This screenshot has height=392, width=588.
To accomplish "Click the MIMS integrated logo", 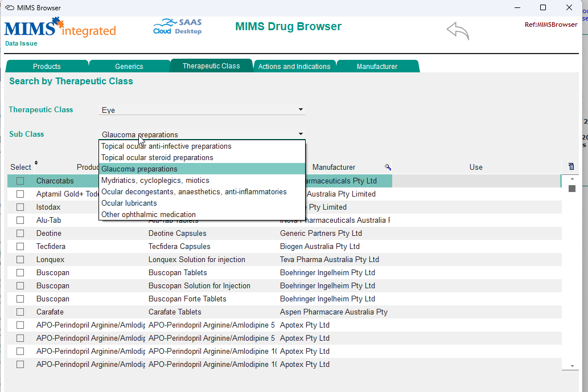I will click(x=60, y=27).
